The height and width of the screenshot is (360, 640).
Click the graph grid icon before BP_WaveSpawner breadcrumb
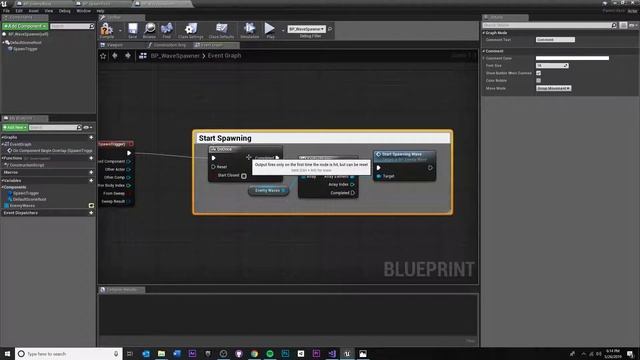tap(143, 56)
